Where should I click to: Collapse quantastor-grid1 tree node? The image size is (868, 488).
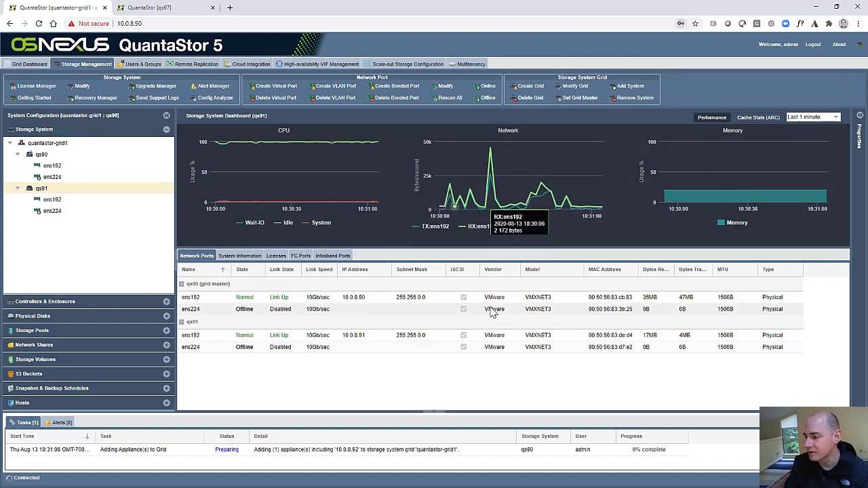pyautogui.click(x=10, y=143)
